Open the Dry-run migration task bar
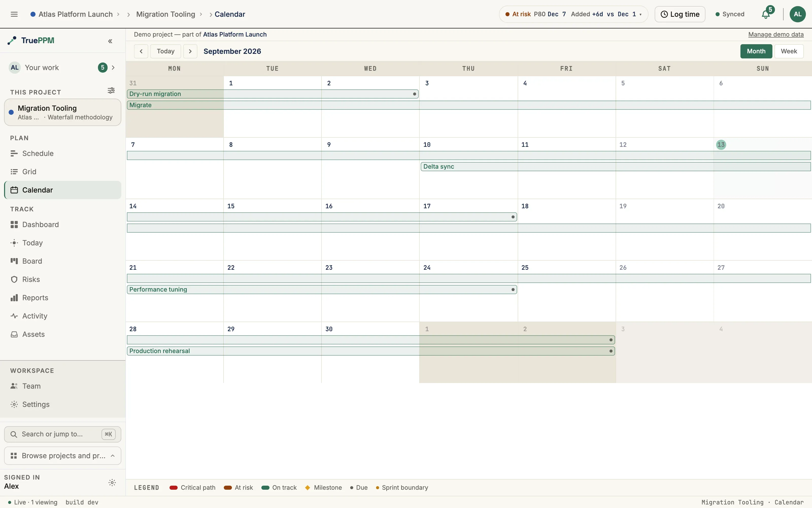Screen dimensions: 812x508 [x=273, y=94]
